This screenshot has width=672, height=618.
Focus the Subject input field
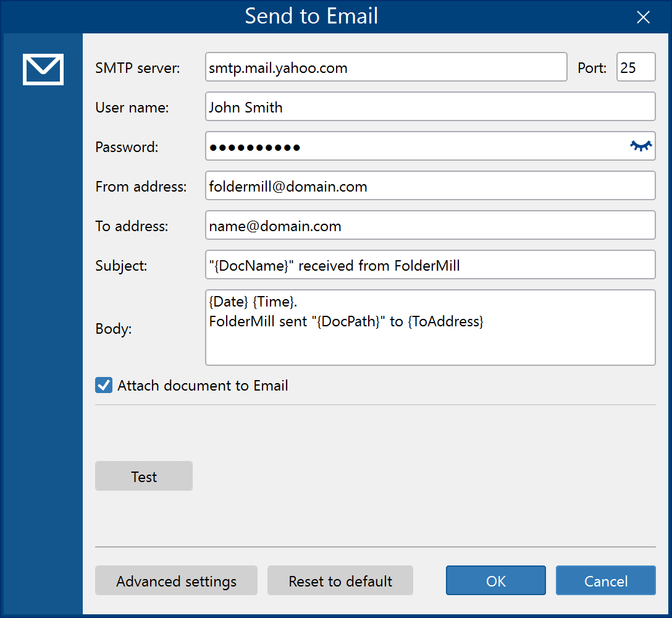click(430, 265)
